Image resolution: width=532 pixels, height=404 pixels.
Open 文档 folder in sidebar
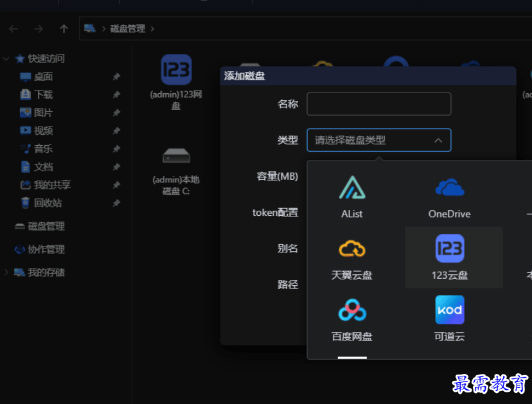44,167
